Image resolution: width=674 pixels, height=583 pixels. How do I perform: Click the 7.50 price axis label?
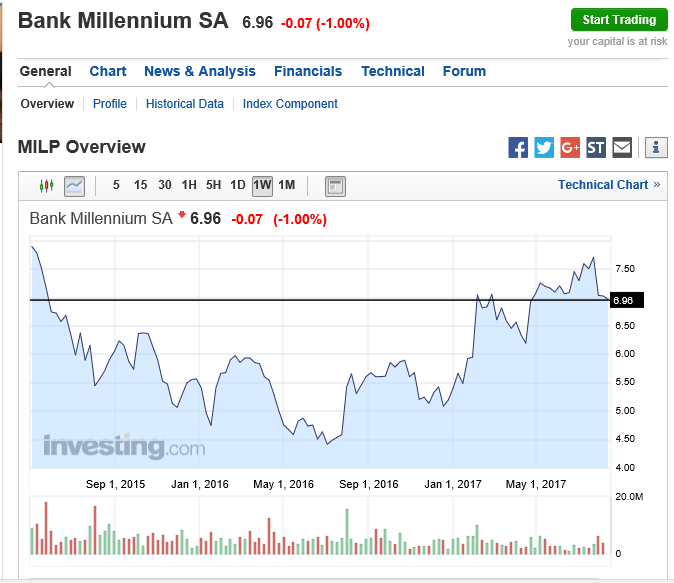pos(625,269)
